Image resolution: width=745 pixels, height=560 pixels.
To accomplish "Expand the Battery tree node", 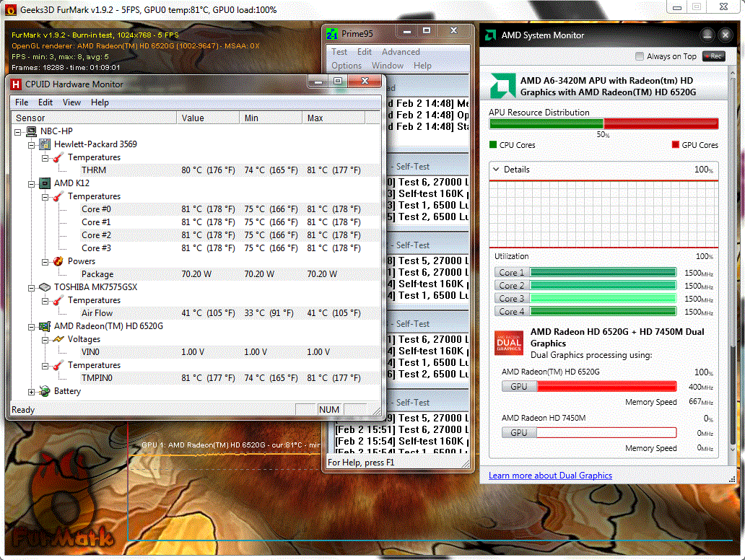I will (x=32, y=391).
